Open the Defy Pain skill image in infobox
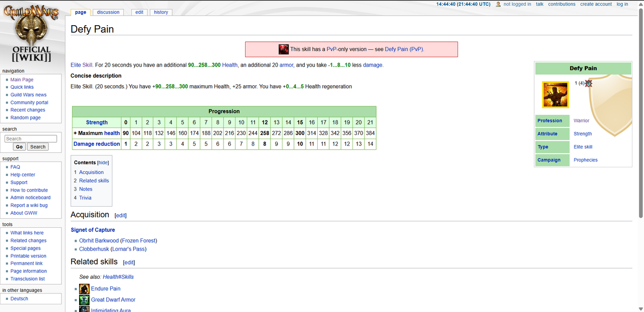Screen dimensions: 644x312 (x=555, y=95)
